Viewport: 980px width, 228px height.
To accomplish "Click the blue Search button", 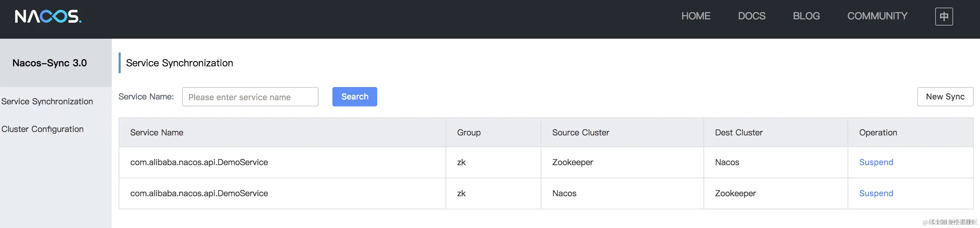I will click(x=354, y=97).
